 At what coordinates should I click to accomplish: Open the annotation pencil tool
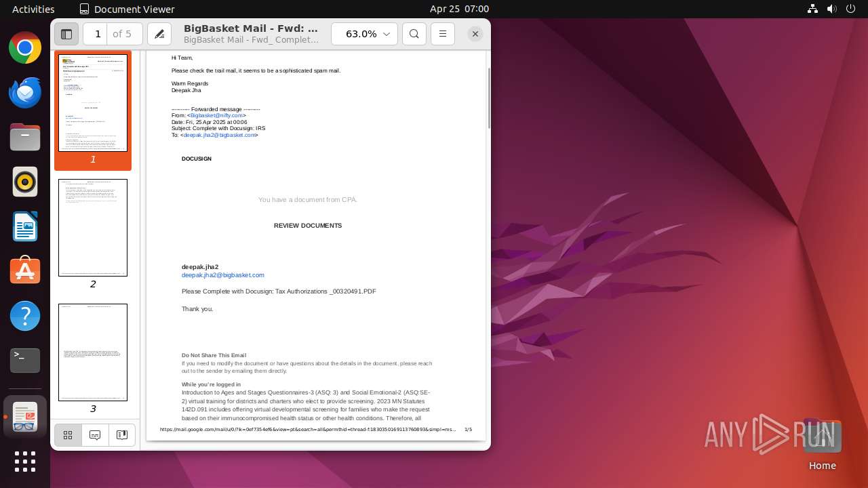(159, 34)
